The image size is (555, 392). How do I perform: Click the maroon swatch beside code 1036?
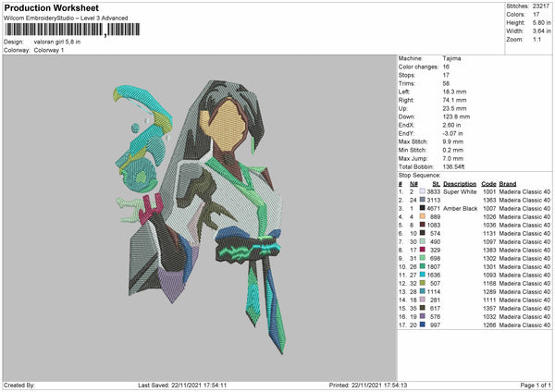point(423,225)
